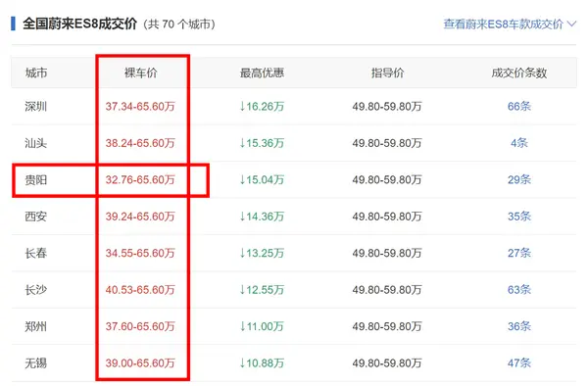
Task: Select the city cell 无锡
Action: point(35,363)
